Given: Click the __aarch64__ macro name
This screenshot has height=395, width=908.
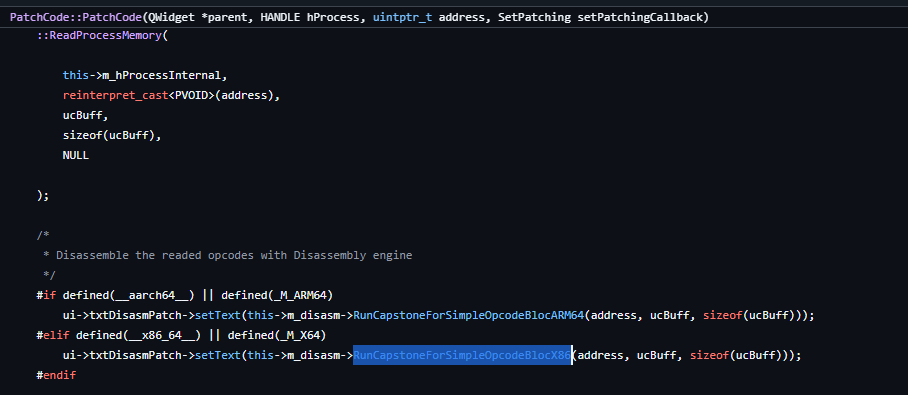Looking at the screenshot, I should coord(152,295).
